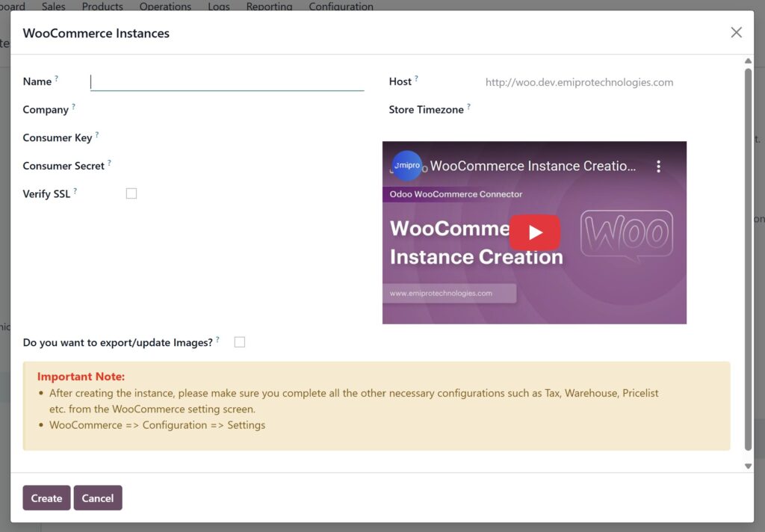The width and height of the screenshot is (765, 532).
Task: Click the help icon next to Company
Action: click(75, 105)
